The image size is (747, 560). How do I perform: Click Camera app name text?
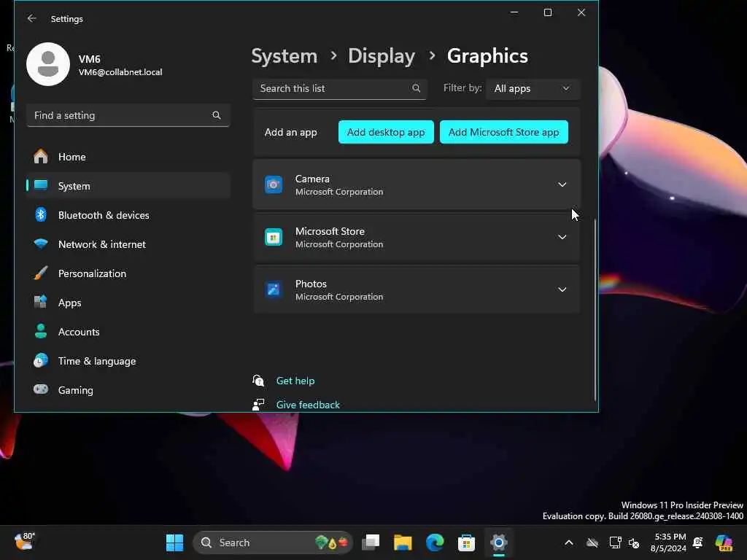click(312, 179)
